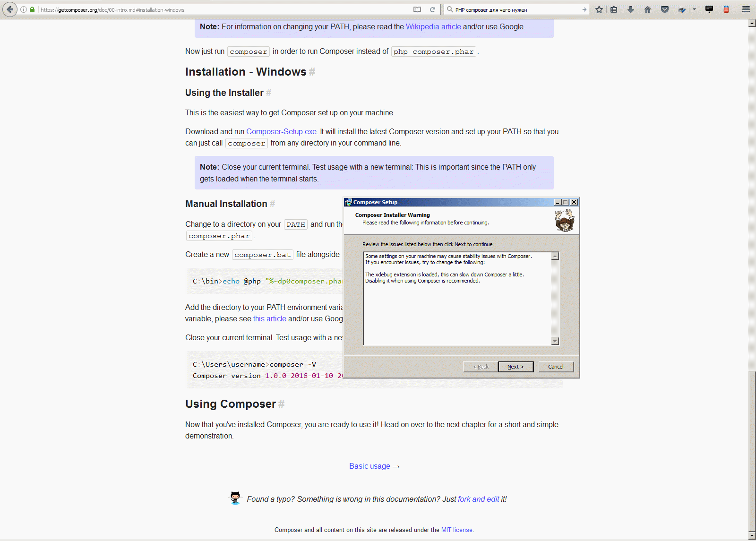Open the Firefox hamburger menu
The height and width of the screenshot is (541, 756).
[746, 9]
